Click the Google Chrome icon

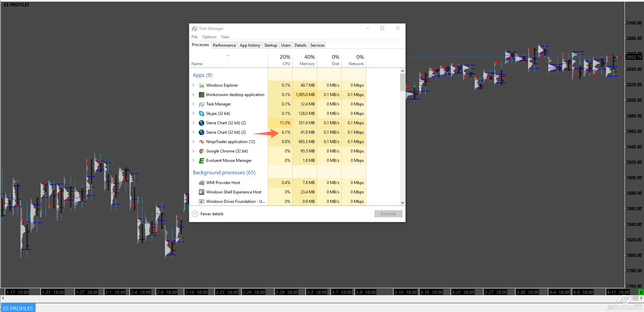202,151
